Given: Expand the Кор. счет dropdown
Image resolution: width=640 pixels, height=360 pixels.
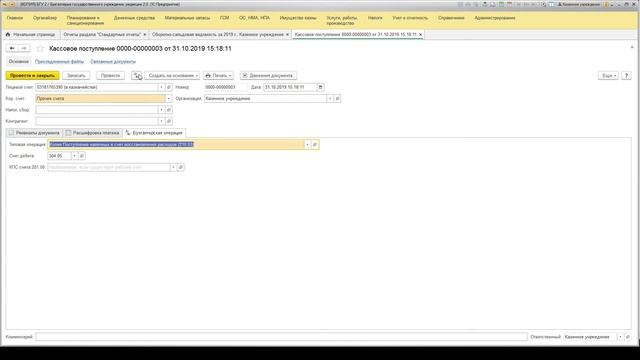Looking at the screenshot, I should click(x=168, y=98).
